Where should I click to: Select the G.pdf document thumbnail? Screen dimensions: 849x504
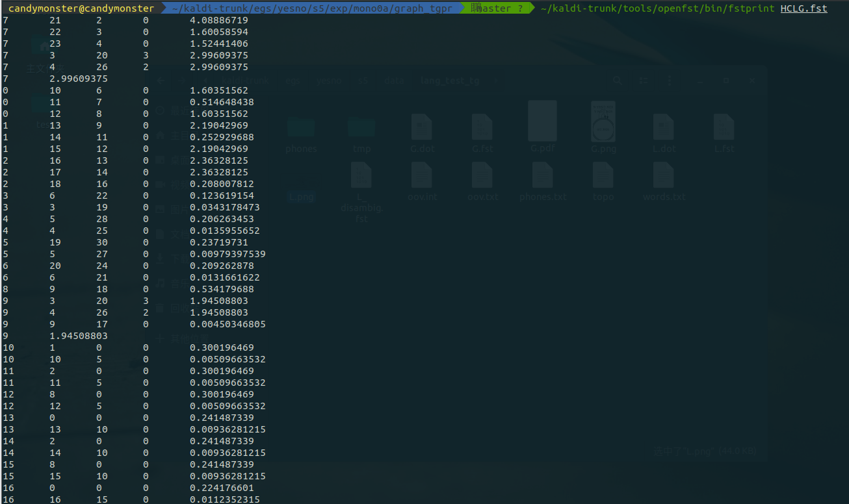click(x=542, y=121)
